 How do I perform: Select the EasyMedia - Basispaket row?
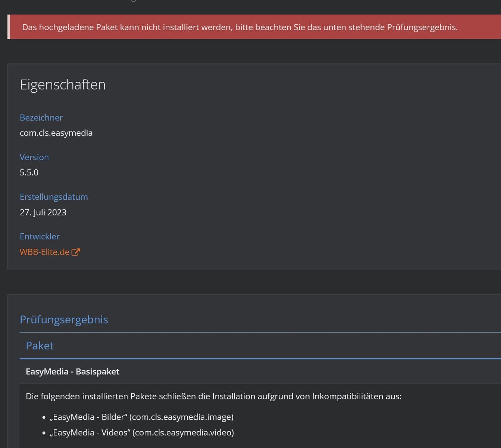pos(72,371)
